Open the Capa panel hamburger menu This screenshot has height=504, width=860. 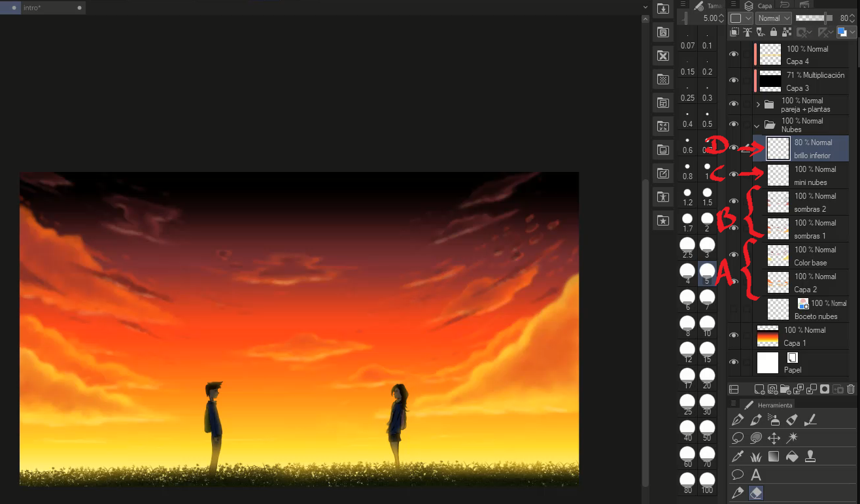(x=733, y=4)
